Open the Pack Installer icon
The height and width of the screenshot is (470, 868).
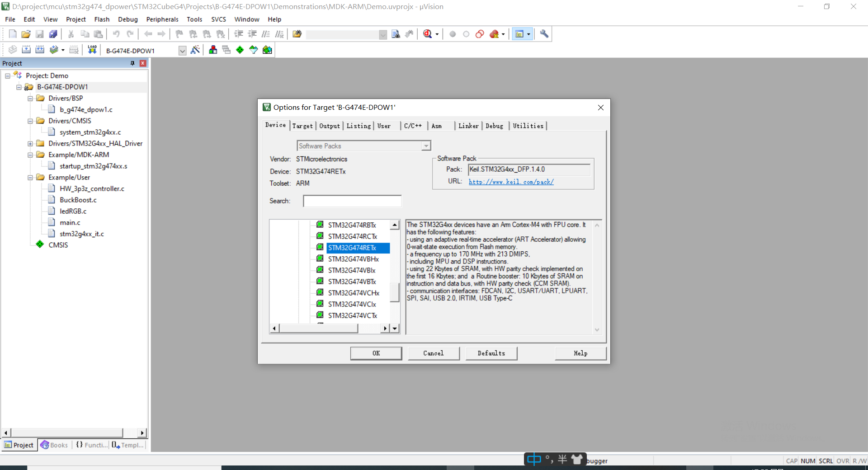(x=268, y=50)
